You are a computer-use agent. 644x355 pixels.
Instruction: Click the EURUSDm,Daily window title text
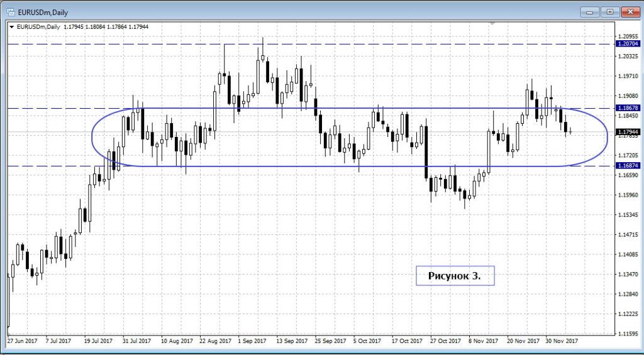pos(43,11)
